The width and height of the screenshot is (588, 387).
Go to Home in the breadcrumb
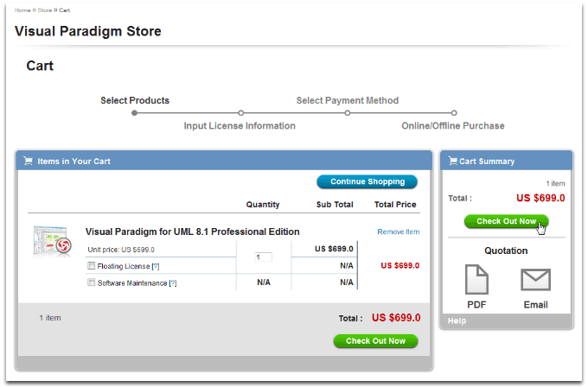click(22, 10)
